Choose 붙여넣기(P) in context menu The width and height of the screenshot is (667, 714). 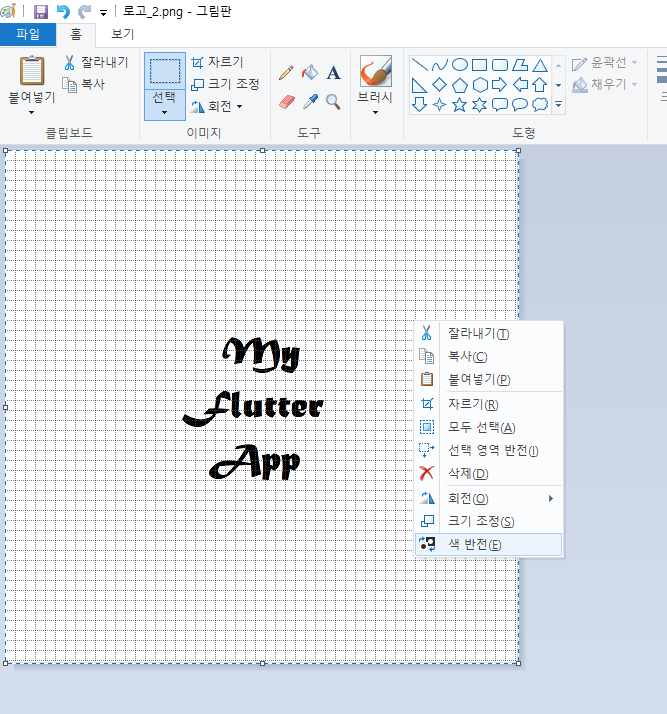[489, 379]
